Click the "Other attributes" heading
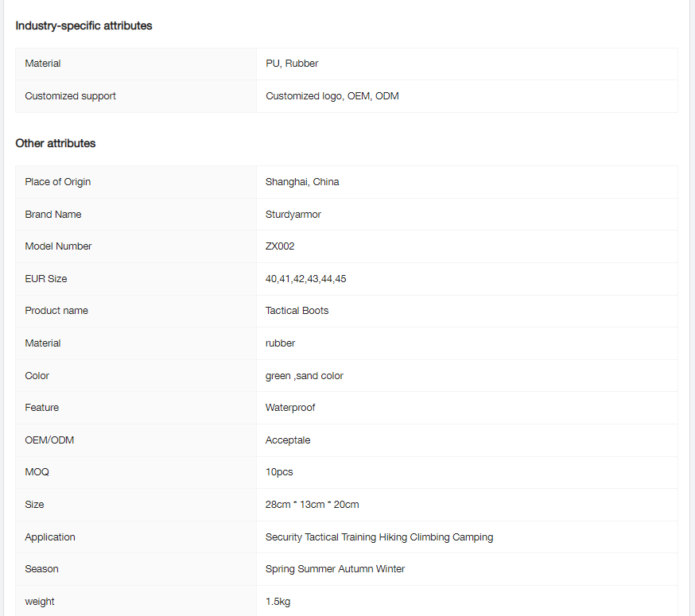 tap(56, 143)
